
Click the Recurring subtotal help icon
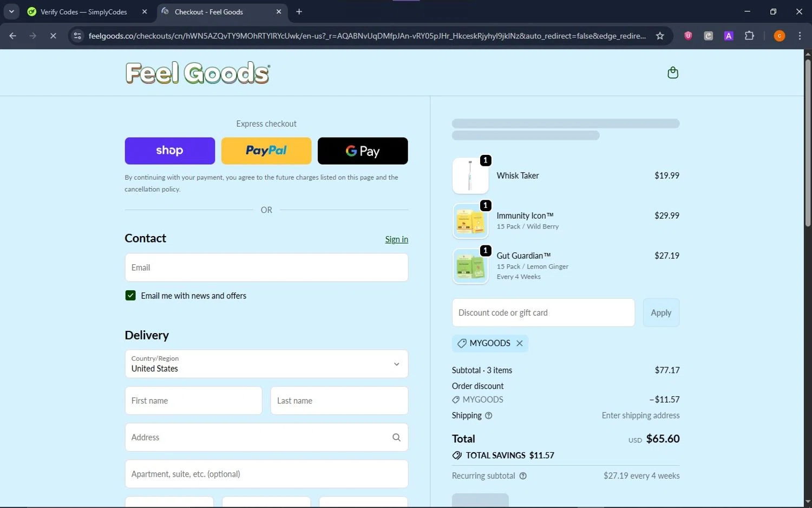[x=523, y=476]
